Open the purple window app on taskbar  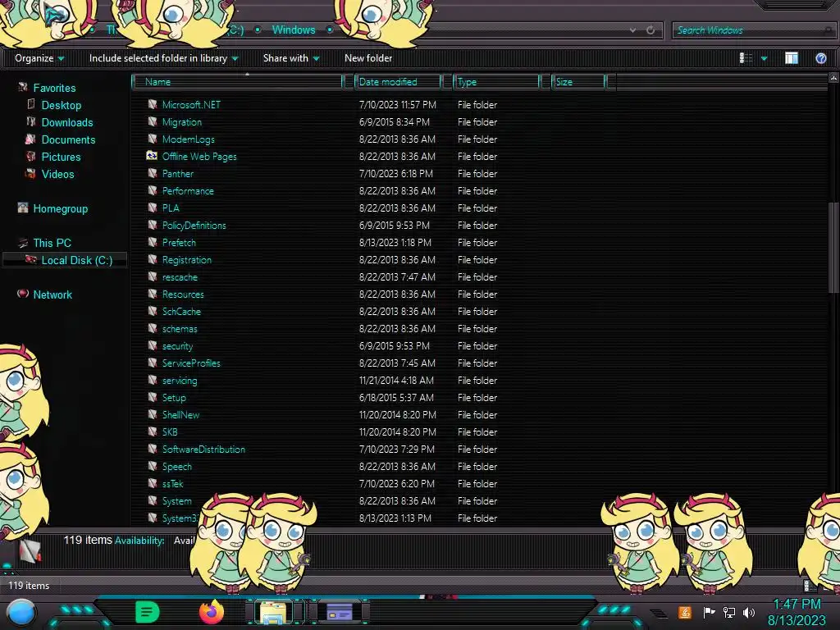pos(339,612)
